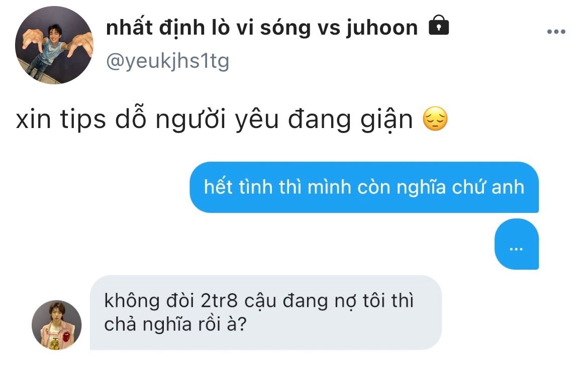Click "chứ anh" at the end of the blue bubble
Image resolution: width=588 pixels, height=367 pixels.
(488, 187)
